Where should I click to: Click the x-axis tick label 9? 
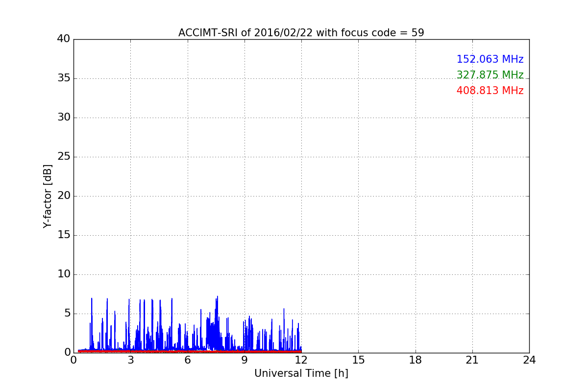(x=245, y=360)
